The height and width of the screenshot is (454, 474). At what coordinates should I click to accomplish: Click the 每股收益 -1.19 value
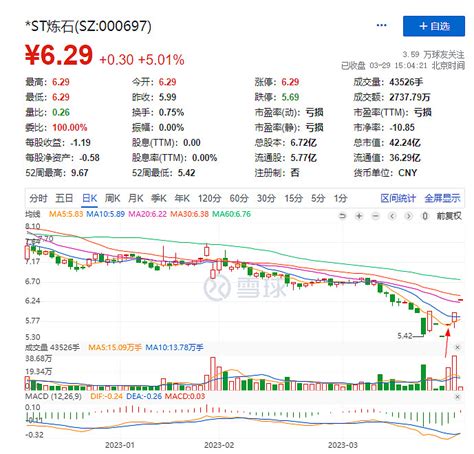pyautogui.click(x=80, y=143)
